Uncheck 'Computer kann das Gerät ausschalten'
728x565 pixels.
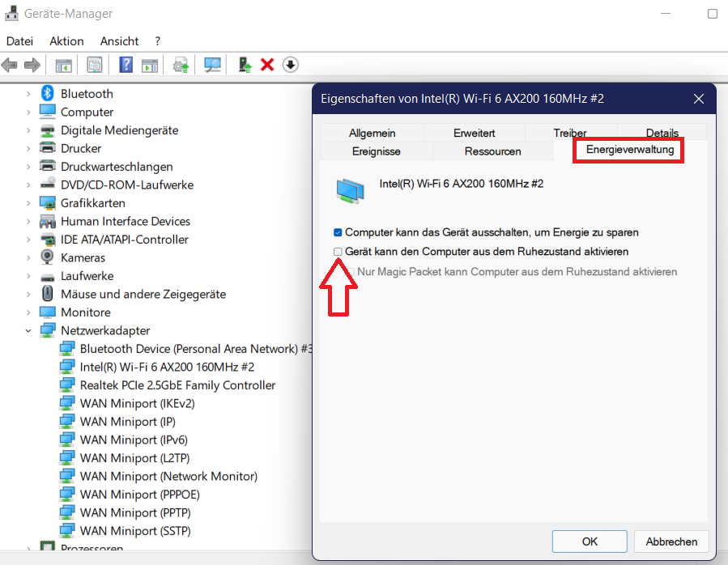click(x=338, y=232)
